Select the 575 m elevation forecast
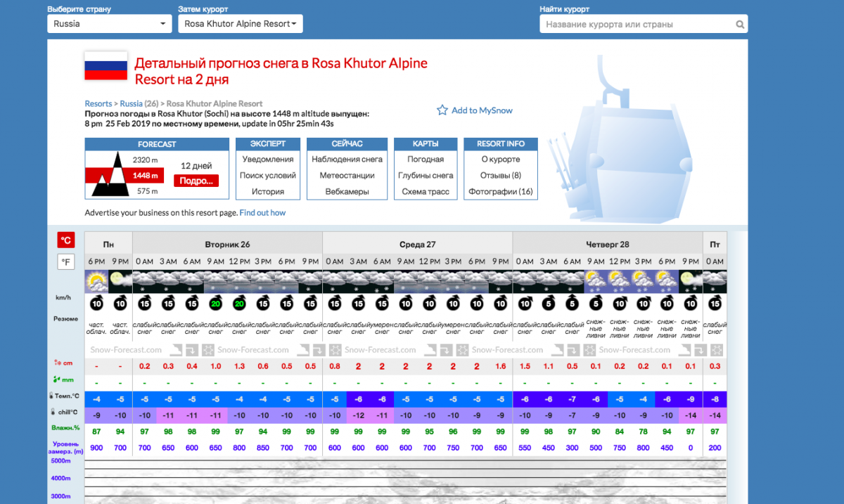 (x=147, y=191)
